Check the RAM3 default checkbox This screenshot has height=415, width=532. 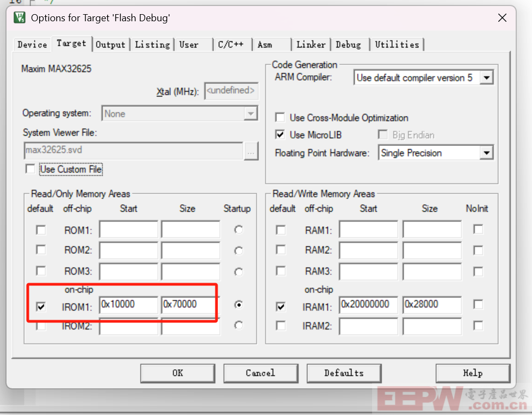pyautogui.click(x=281, y=271)
